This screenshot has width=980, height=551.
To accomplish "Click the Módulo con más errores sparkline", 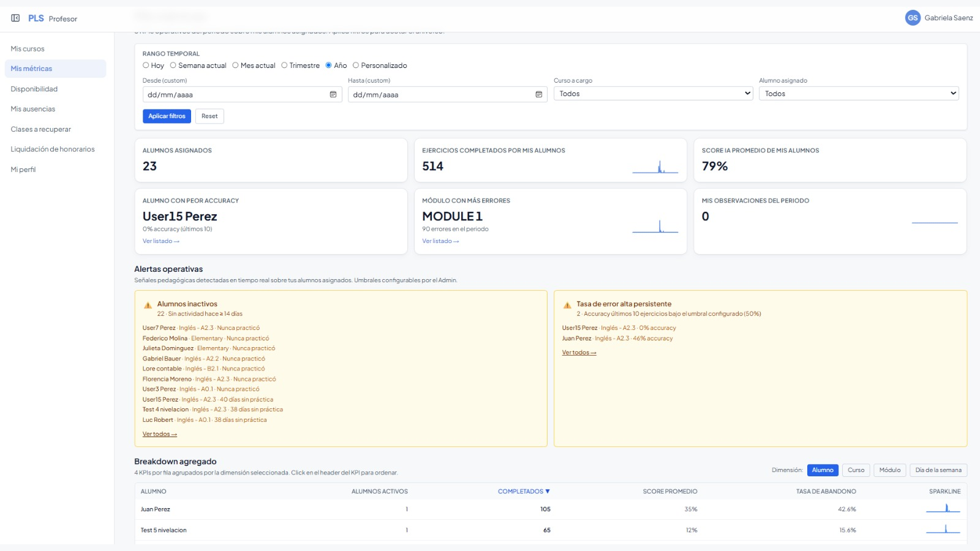I will pos(655,226).
